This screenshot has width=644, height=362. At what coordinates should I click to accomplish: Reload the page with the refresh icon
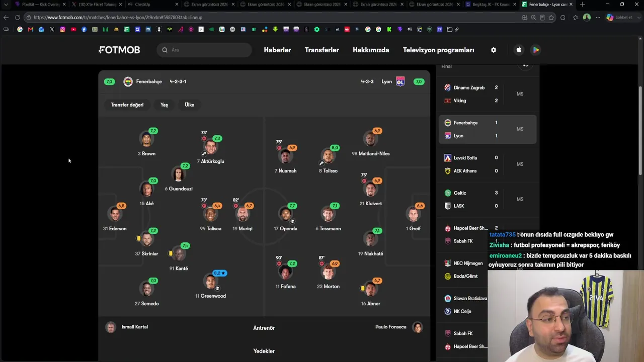(17, 17)
